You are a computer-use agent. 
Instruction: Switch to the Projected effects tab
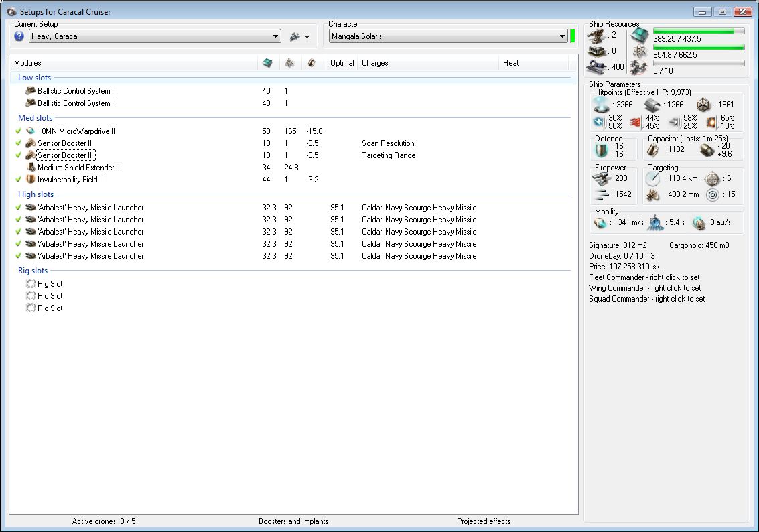pos(484,521)
